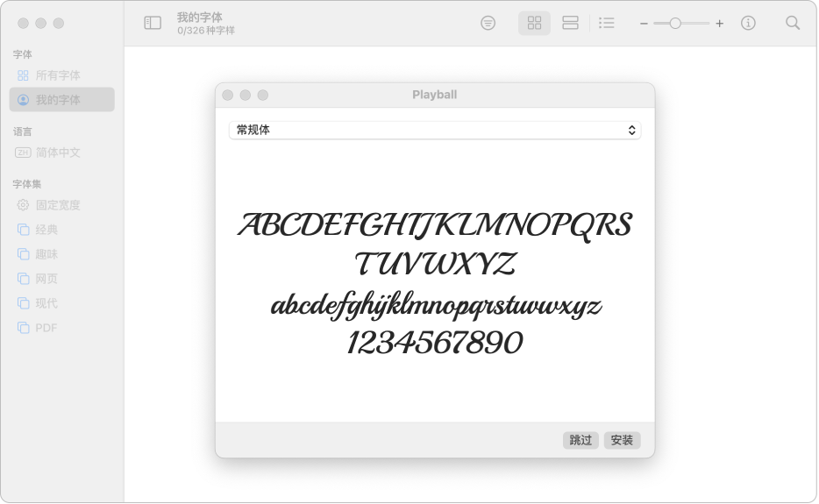Image resolution: width=819 pixels, height=504 pixels.
Task: Open the 网页 font collection
Action: click(x=61, y=279)
